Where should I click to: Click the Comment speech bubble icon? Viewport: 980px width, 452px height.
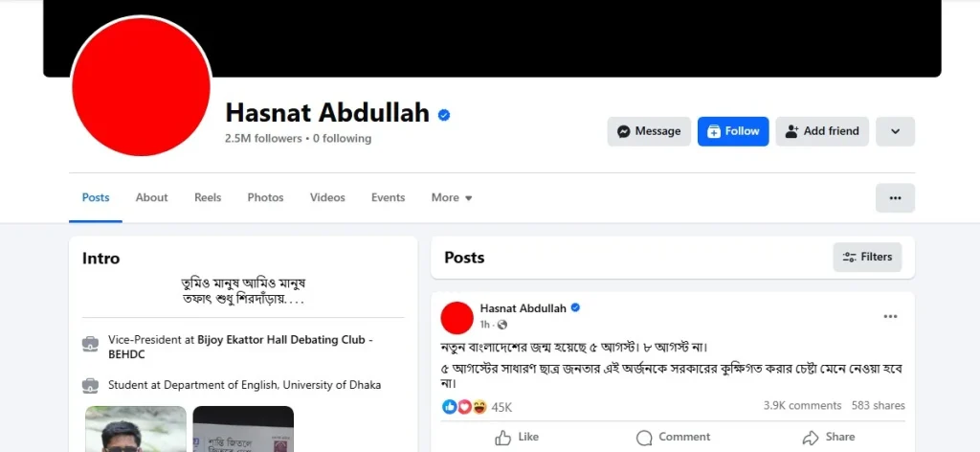(x=645, y=437)
